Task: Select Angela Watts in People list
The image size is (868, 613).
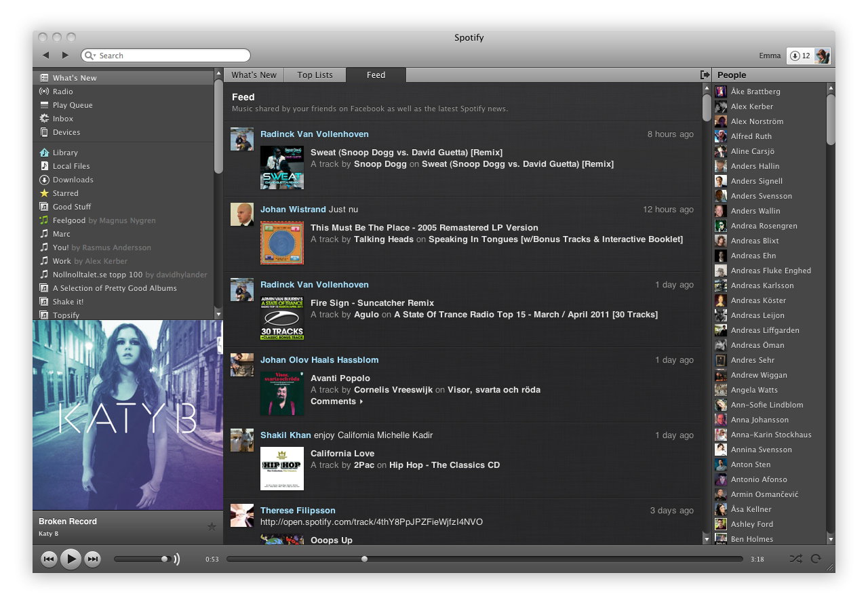Action: point(769,390)
